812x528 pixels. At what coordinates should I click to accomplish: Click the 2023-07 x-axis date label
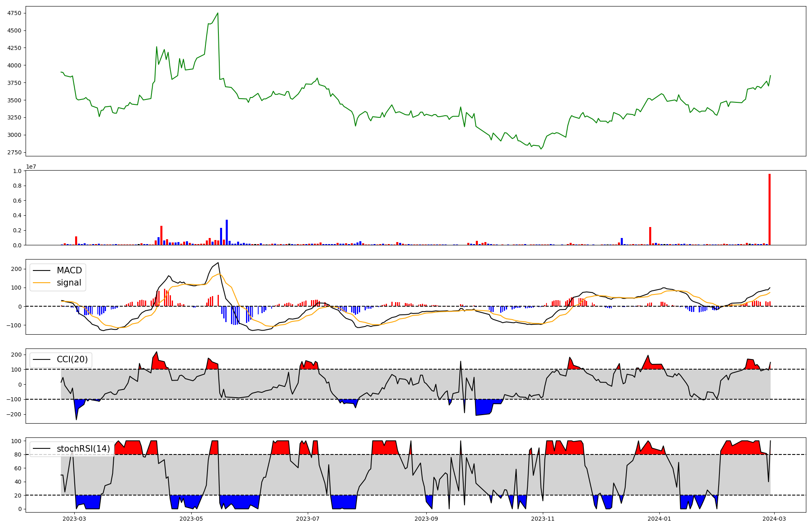(308, 519)
